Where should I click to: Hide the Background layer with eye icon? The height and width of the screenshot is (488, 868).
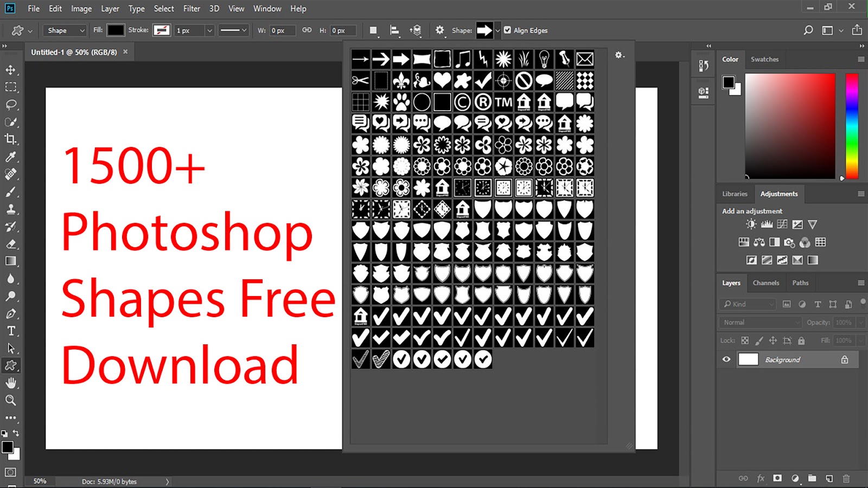726,359
